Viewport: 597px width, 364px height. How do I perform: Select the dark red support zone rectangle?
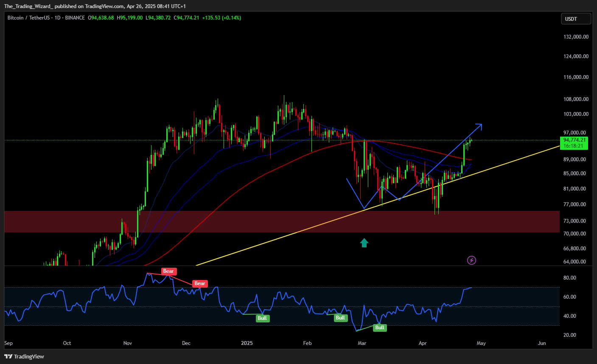[282, 221]
